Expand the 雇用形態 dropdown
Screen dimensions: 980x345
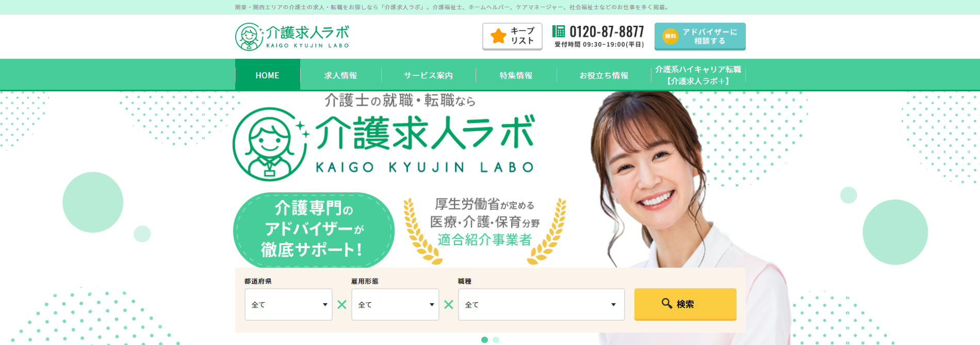pos(395,304)
